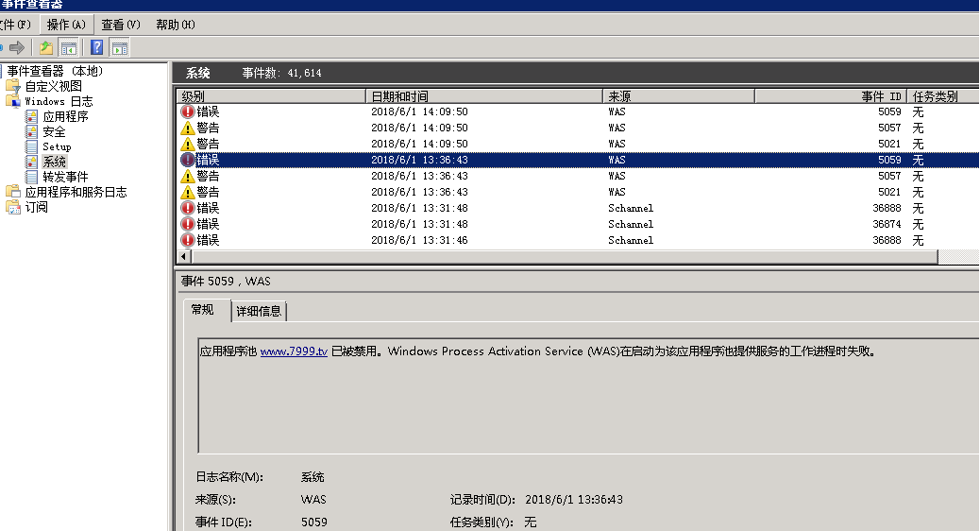Open the www.7999.tv link in description

[x=294, y=351]
